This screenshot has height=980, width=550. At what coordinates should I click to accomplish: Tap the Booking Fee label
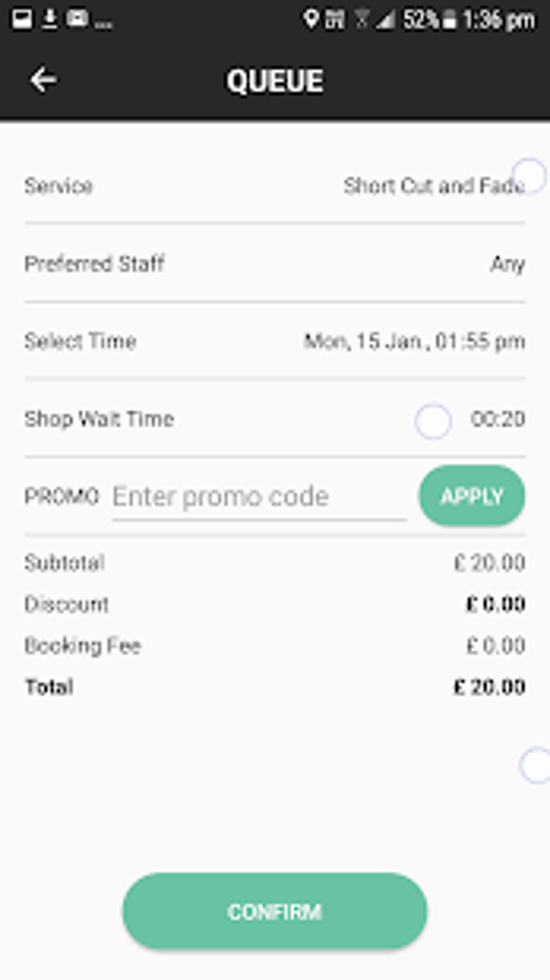point(82,646)
